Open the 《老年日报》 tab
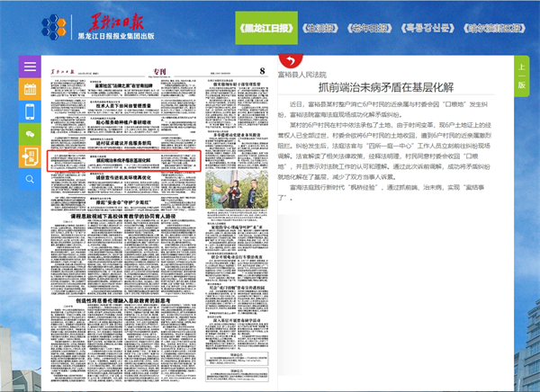Image resolution: width=540 pixels, height=392 pixels. pos(370,28)
